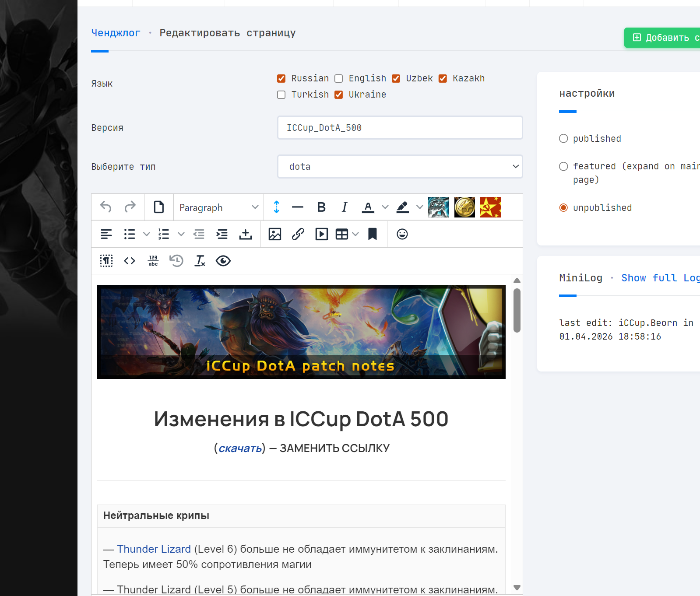Insert embedded media video
The height and width of the screenshot is (596, 700).
[322, 234]
